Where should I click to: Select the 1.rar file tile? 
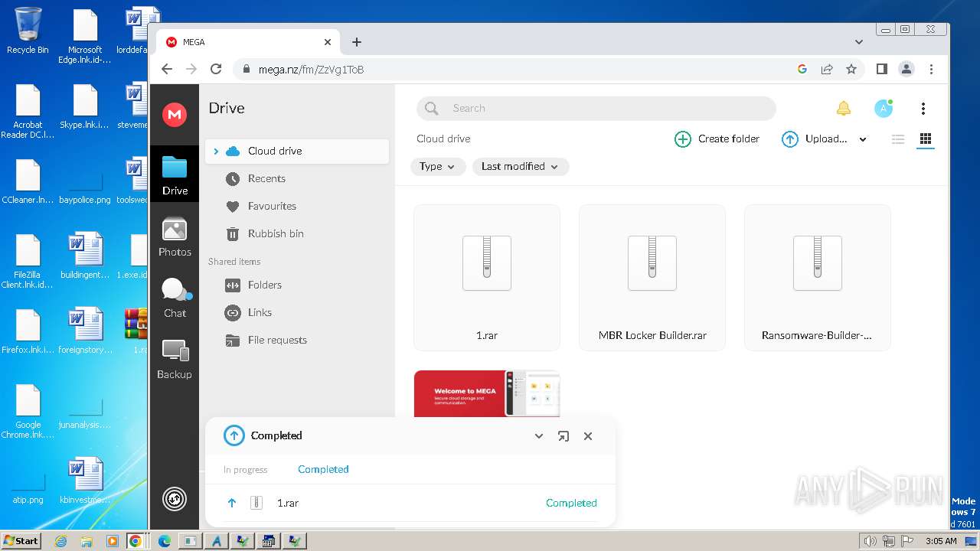point(487,278)
